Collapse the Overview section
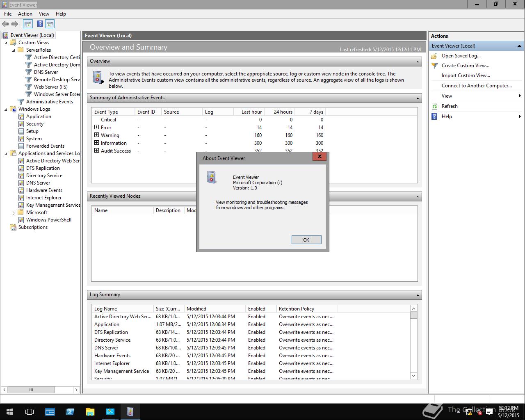This screenshot has width=525, height=420. [418, 62]
